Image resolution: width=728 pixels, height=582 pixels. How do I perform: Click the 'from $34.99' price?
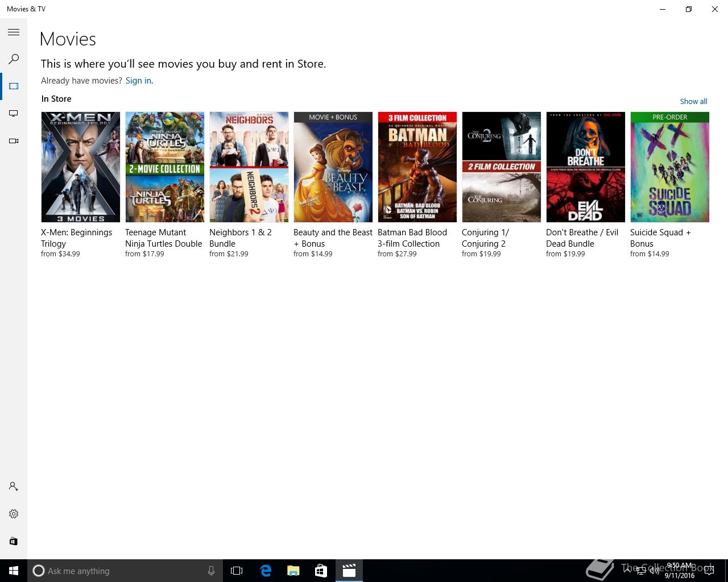[60, 254]
